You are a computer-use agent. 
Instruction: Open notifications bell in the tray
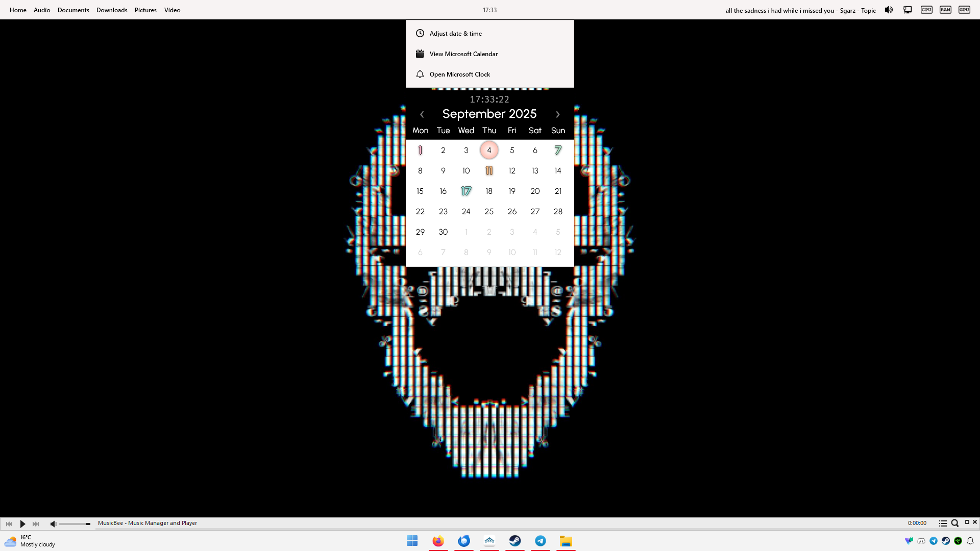(970, 541)
